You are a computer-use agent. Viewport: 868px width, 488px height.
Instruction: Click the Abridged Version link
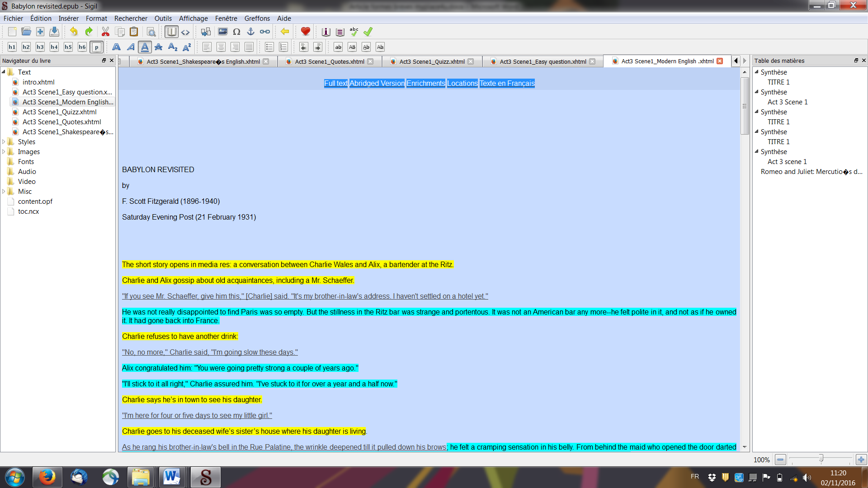(x=377, y=83)
